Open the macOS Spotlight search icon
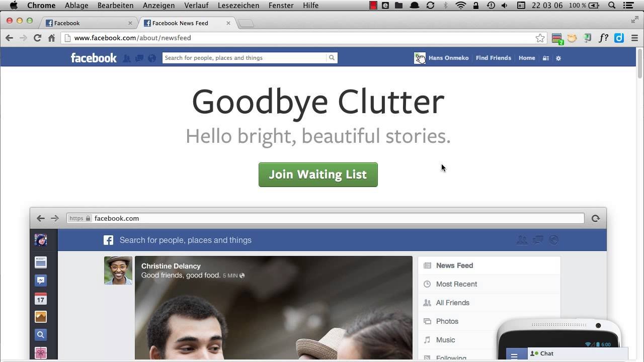644x362 pixels. [612, 6]
